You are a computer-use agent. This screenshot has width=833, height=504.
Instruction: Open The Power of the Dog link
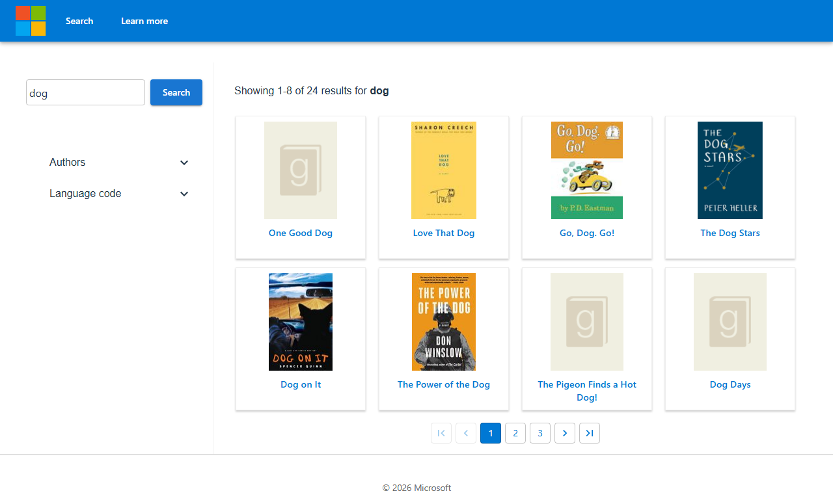click(444, 384)
